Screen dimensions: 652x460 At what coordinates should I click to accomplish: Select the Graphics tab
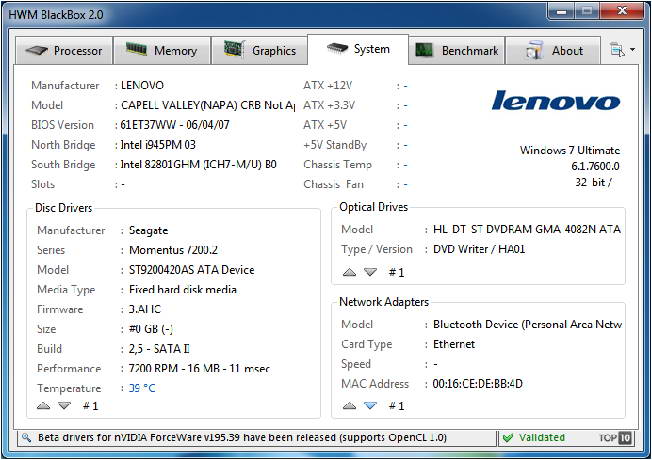point(260,50)
